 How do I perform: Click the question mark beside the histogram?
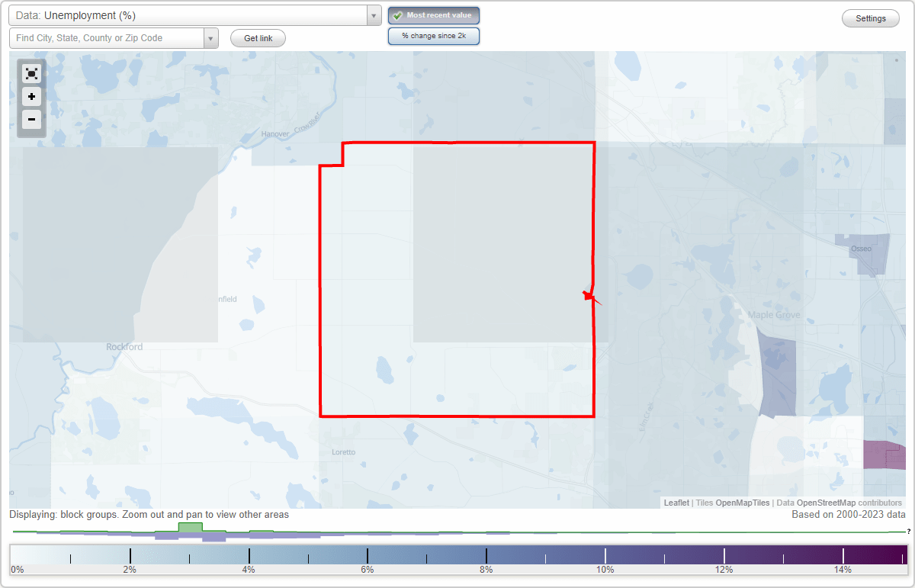pos(909,531)
